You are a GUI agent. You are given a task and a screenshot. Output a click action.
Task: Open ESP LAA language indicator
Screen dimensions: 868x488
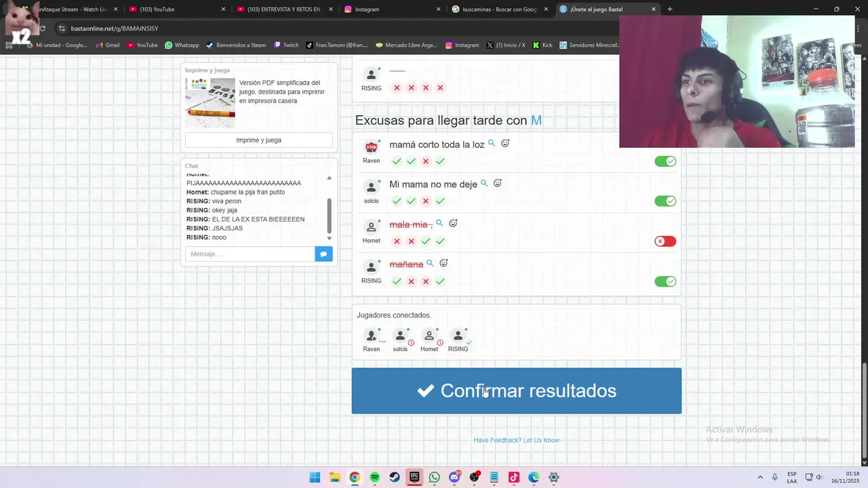[792, 477]
